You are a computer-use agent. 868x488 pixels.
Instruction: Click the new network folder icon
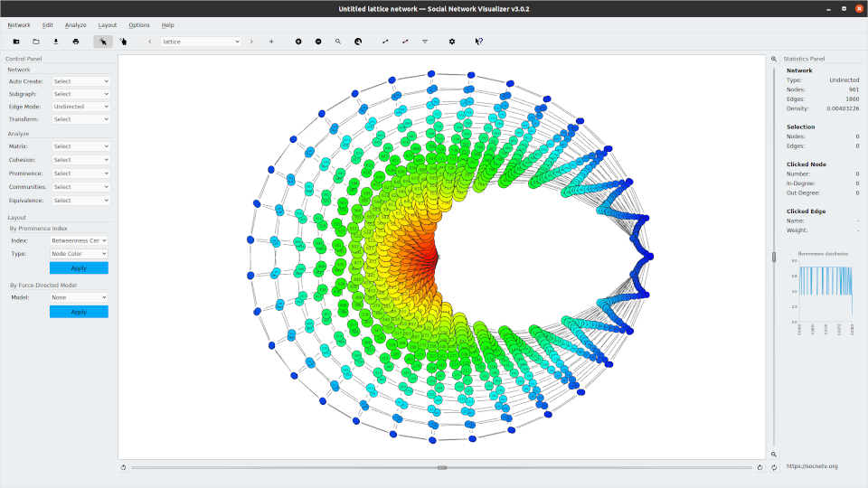(x=16, y=42)
